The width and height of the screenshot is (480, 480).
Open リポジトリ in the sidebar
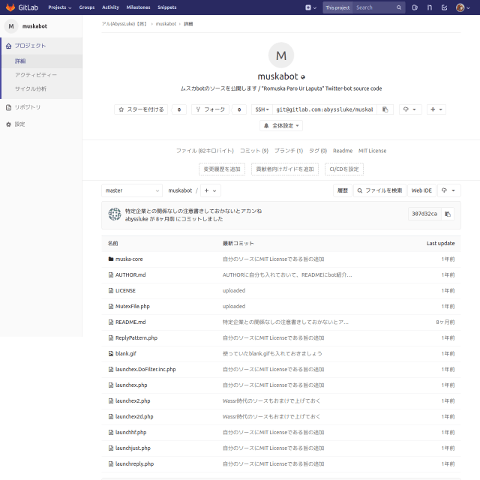[x=27, y=107]
